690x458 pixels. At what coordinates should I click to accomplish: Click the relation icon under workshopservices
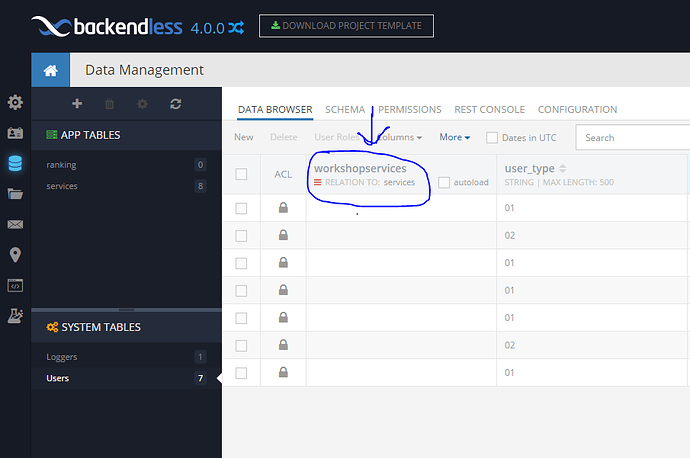click(x=318, y=182)
